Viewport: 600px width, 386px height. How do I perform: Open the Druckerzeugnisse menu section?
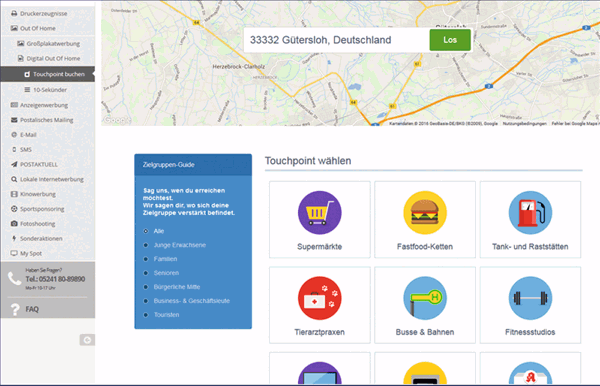point(48,13)
